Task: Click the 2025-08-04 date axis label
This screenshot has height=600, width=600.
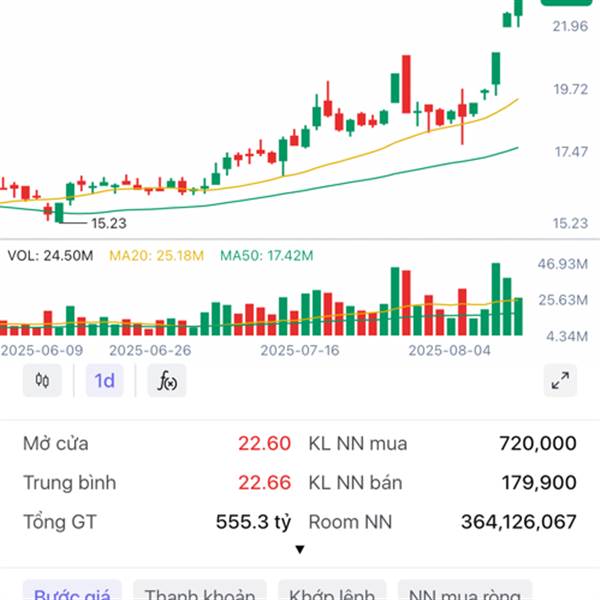Action: 449,351
